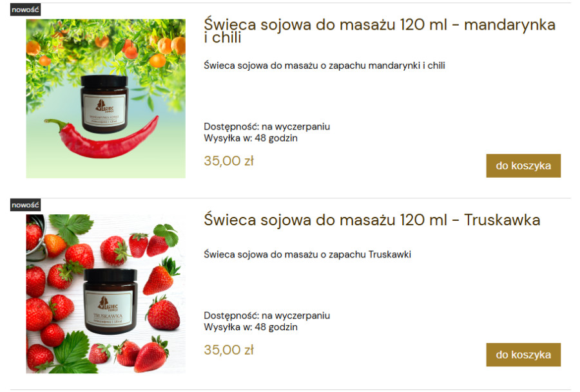Add Truskawka candle to cart
This screenshot has height=392, width=580.
[x=523, y=355]
